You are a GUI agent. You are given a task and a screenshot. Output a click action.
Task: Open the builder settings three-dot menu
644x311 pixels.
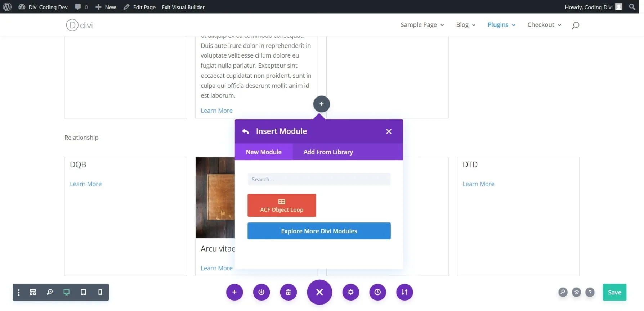(19, 292)
